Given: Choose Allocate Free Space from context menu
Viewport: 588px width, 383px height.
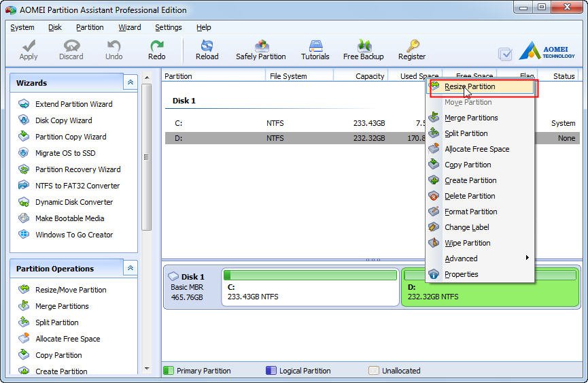Looking at the screenshot, I should coord(481,149).
